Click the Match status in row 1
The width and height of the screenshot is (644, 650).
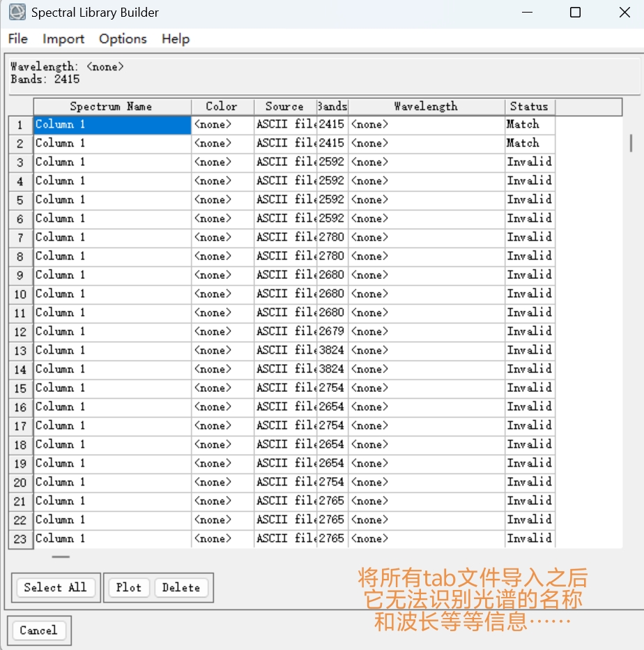click(530, 124)
